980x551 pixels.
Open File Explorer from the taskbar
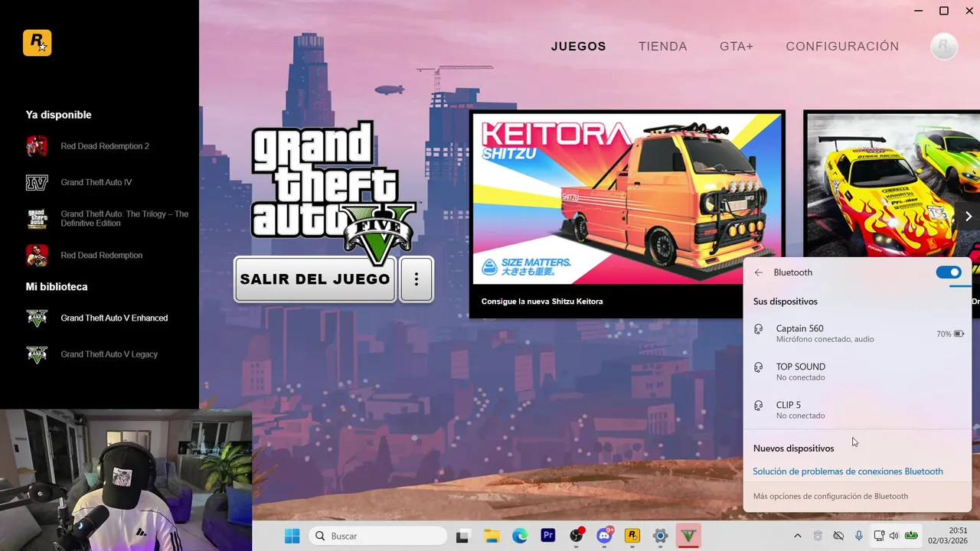coord(491,536)
